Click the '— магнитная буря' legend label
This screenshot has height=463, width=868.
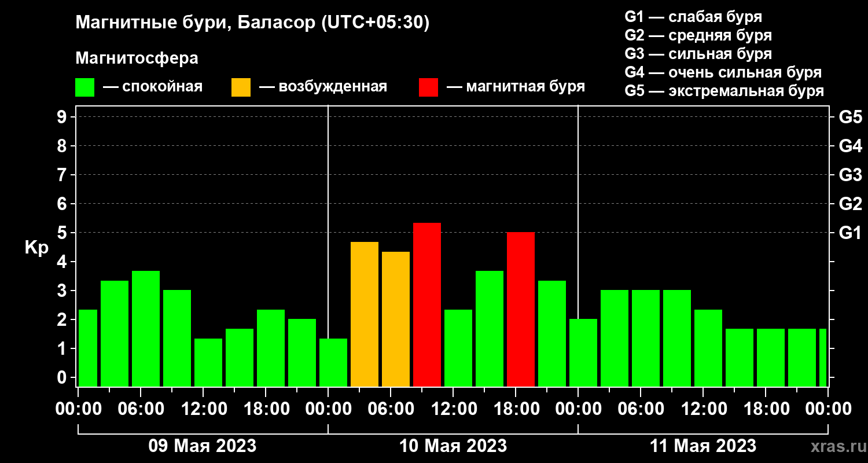[x=516, y=87]
